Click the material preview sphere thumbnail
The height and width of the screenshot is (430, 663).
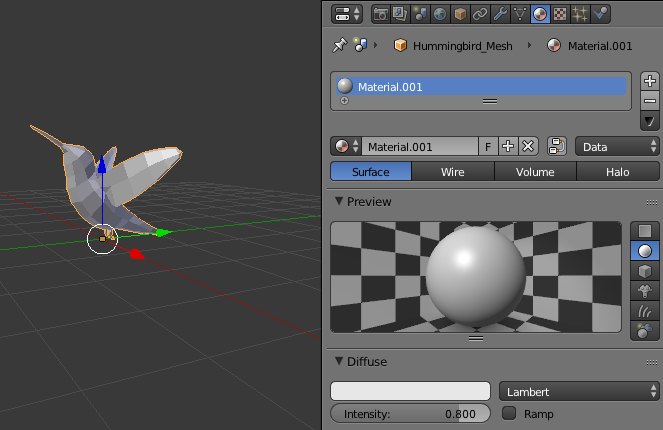pyautogui.click(x=476, y=277)
